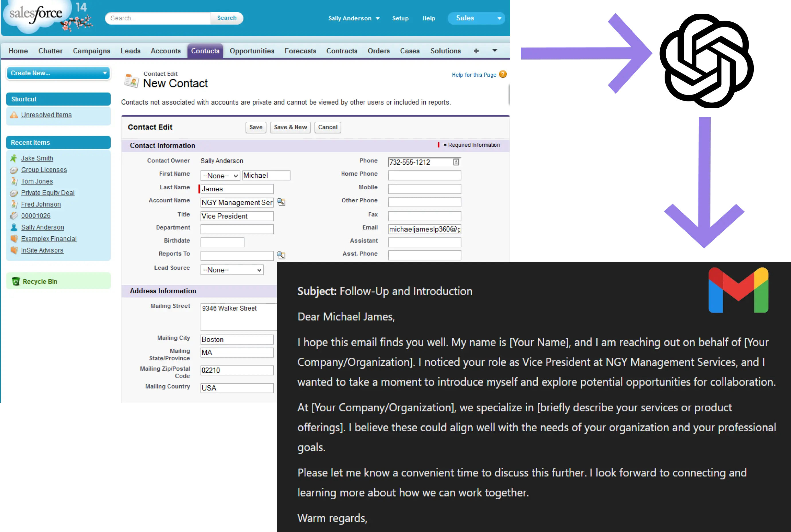Click the Department field
This screenshot has height=532, width=791.
point(237,229)
